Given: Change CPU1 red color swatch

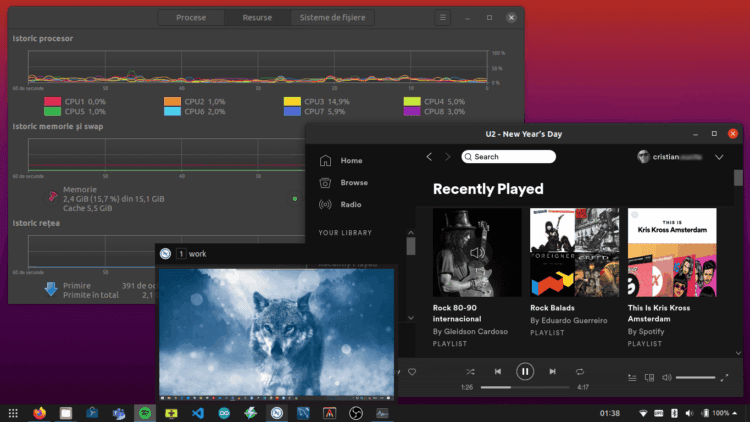Looking at the screenshot, I should pos(53,101).
